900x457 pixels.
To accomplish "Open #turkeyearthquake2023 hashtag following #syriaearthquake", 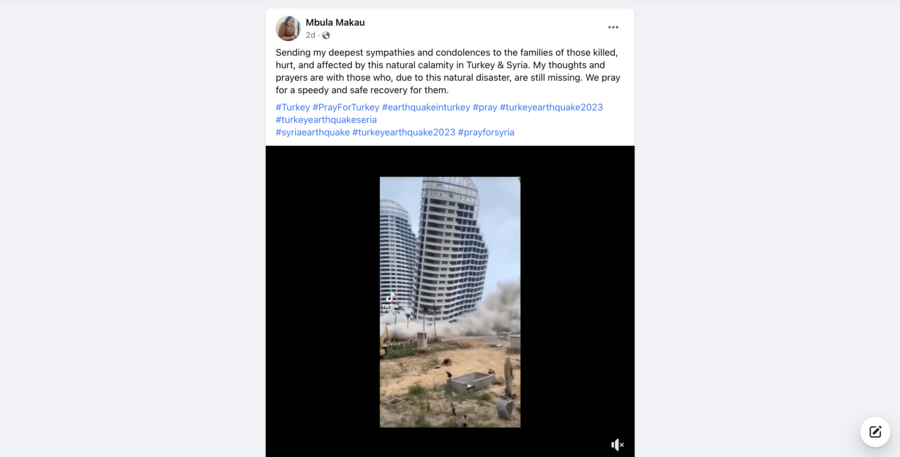I will pyautogui.click(x=404, y=133).
